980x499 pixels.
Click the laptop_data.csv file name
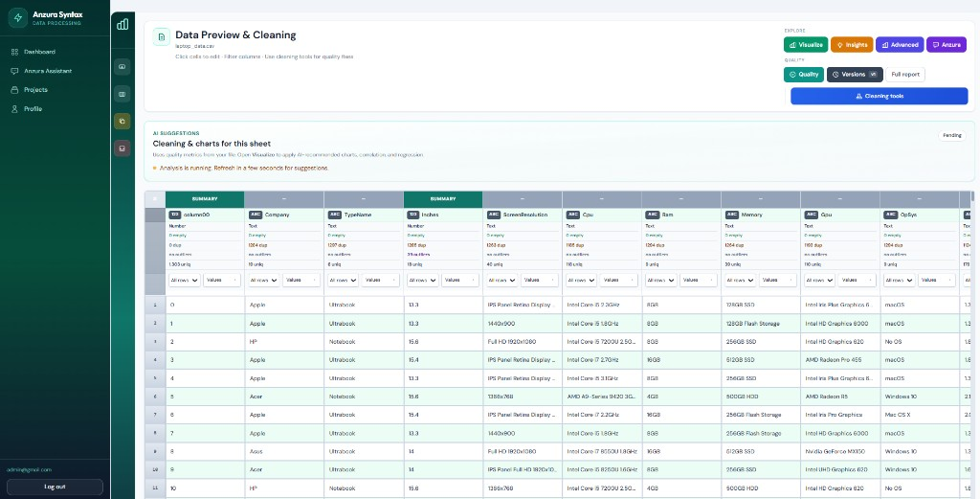194,46
